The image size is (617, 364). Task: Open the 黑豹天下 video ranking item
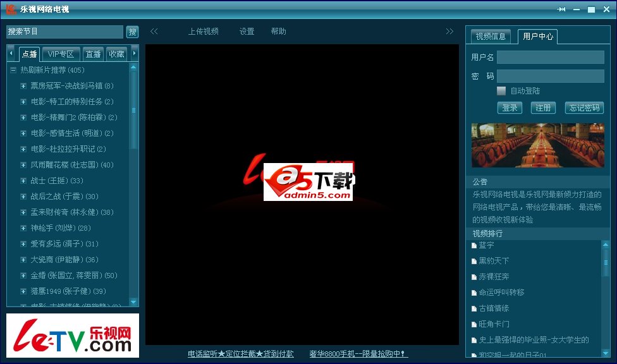[494, 261]
